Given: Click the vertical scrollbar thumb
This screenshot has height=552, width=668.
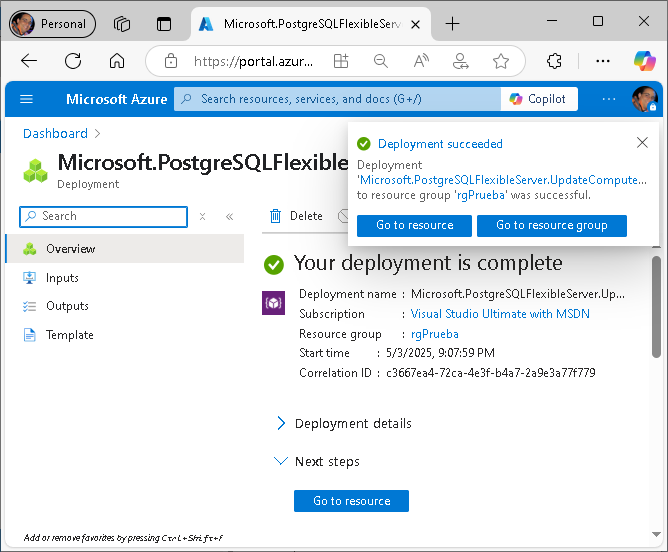Looking at the screenshot, I should pos(656,307).
